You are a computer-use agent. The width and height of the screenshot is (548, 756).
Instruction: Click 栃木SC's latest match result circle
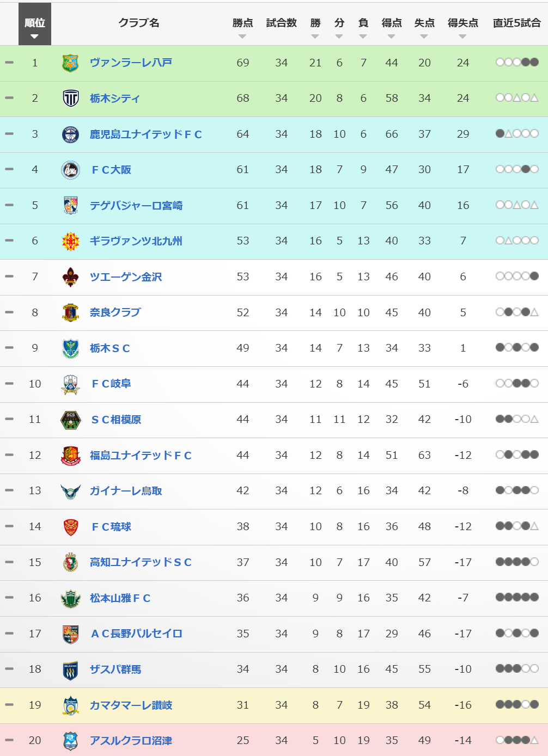534,348
